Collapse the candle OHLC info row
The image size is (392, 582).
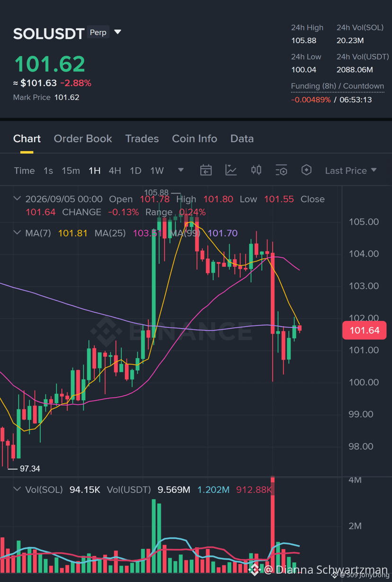click(x=18, y=199)
